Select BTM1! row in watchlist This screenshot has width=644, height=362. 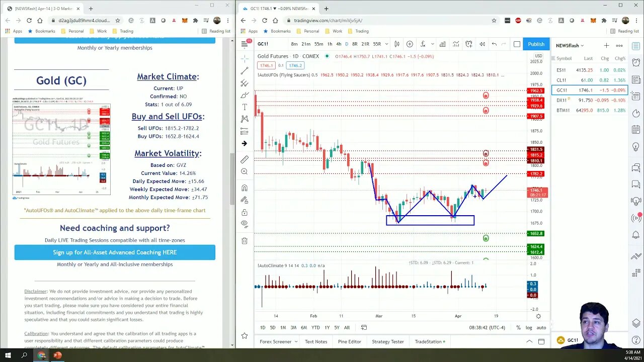tap(590, 110)
